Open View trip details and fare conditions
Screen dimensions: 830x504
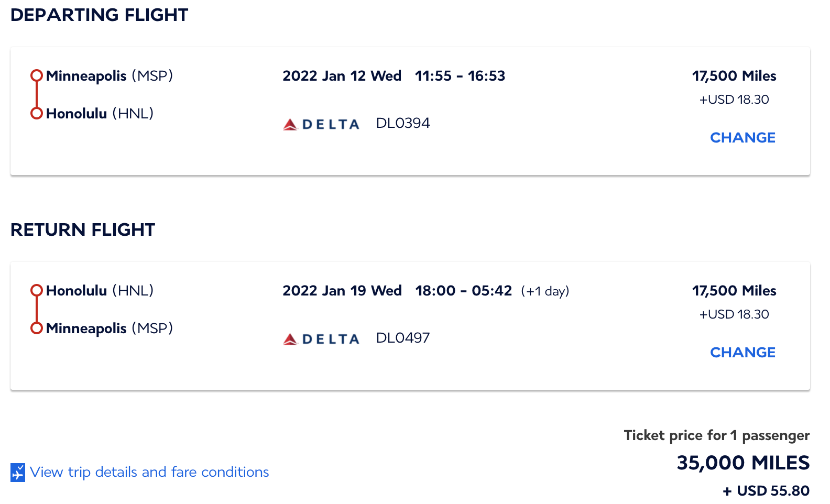[149, 472]
